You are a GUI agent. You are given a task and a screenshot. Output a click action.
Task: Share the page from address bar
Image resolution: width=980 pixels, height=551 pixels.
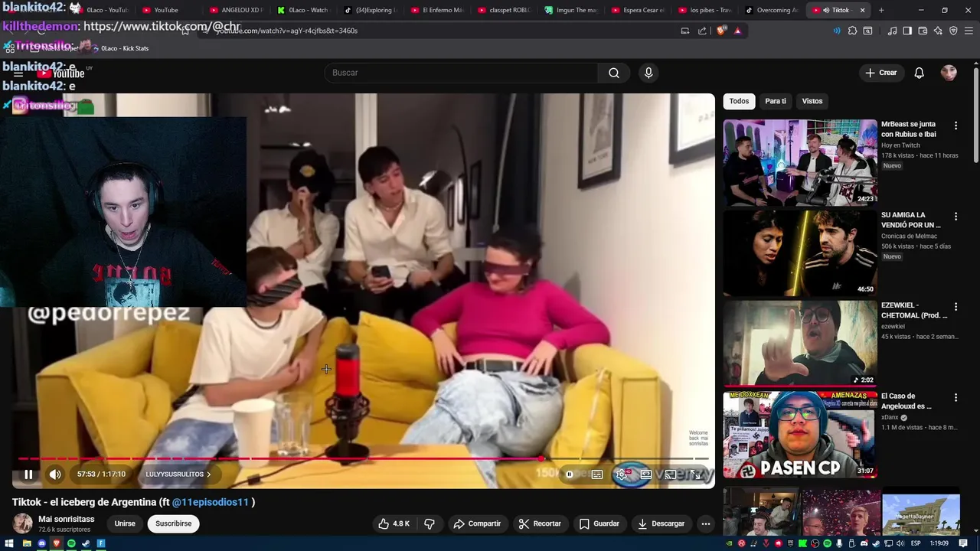703,31
